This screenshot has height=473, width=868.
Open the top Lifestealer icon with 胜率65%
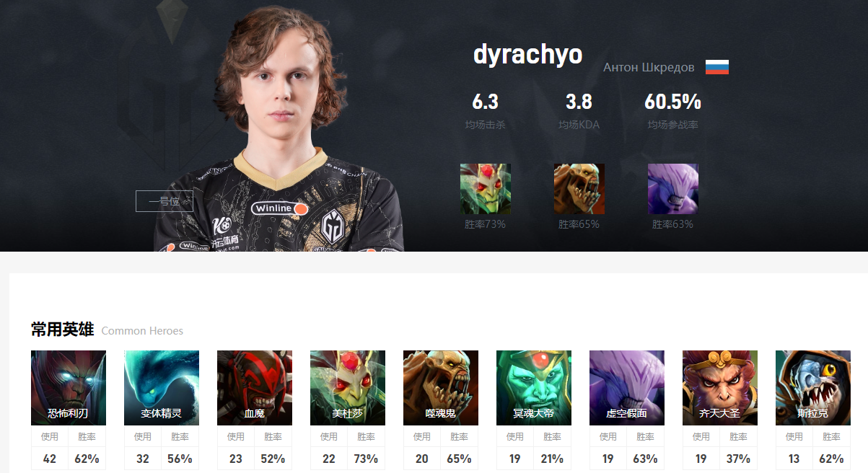[x=579, y=189]
